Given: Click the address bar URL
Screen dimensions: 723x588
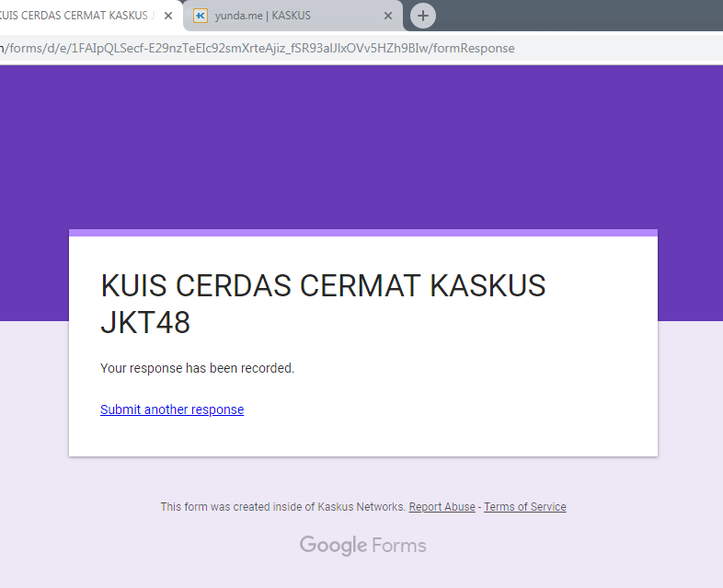Looking at the screenshot, I should [x=258, y=48].
